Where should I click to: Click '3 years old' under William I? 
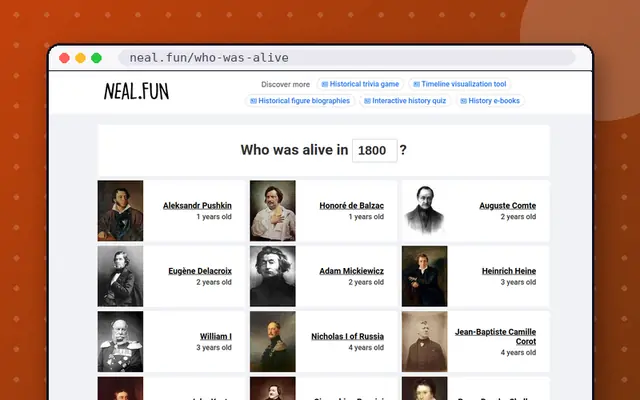[x=214, y=348]
